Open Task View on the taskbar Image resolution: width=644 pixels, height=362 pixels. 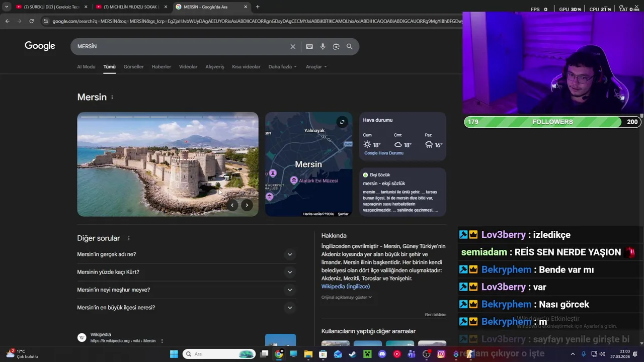264,354
